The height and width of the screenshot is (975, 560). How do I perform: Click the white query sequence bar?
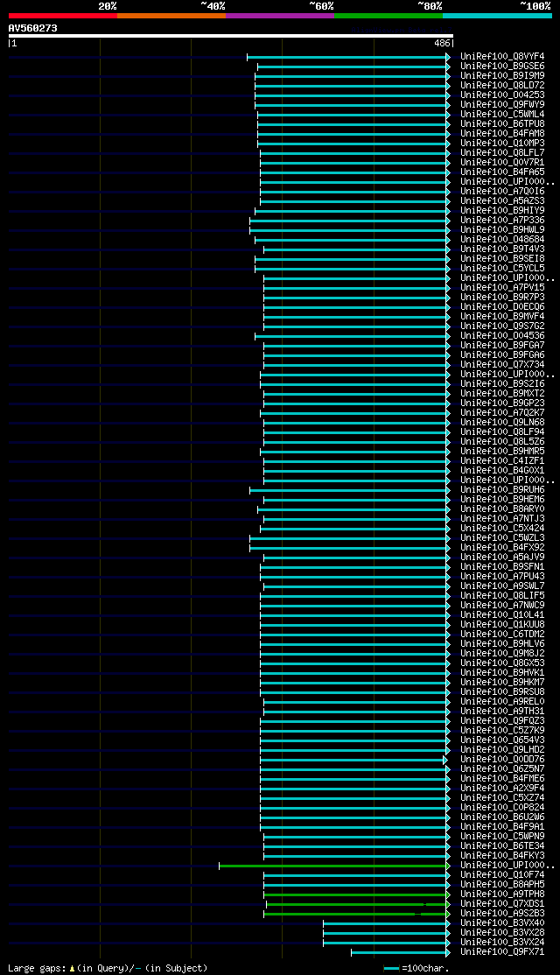231,36
